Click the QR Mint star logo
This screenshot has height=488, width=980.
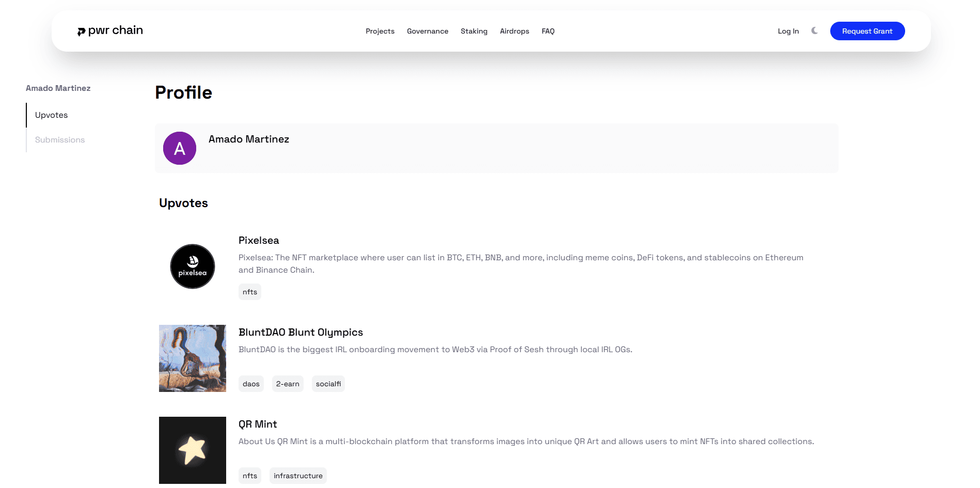pyautogui.click(x=192, y=450)
